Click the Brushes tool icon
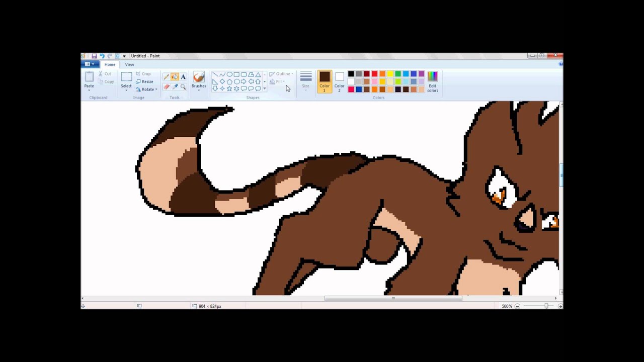644x362 pixels. (x=199, y=77)
